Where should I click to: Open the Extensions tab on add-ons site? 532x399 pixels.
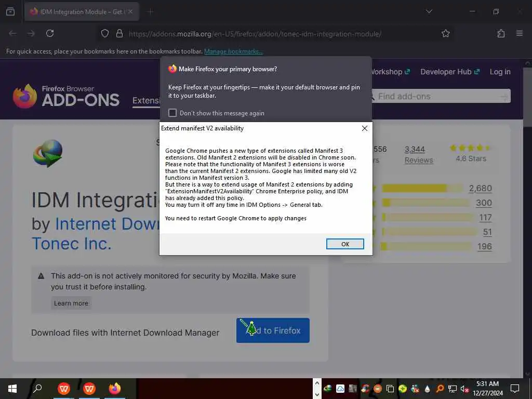point(146,101)
